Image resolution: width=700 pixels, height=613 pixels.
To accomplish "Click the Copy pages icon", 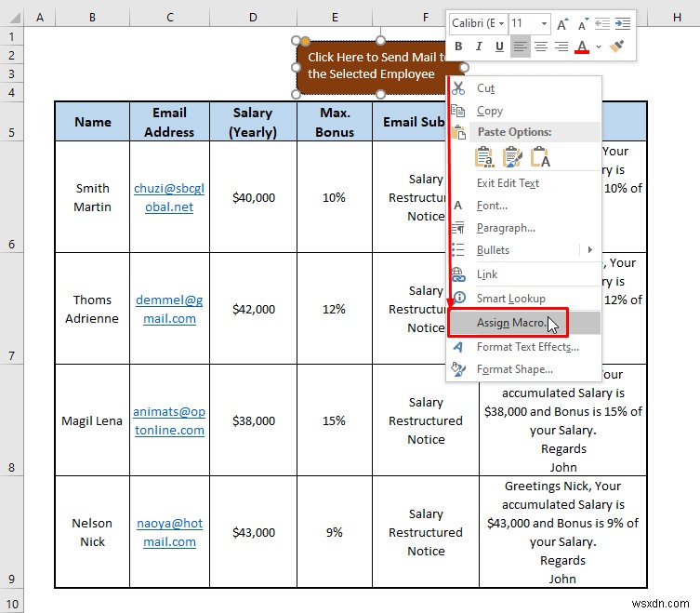I will [x=458, y=111].
